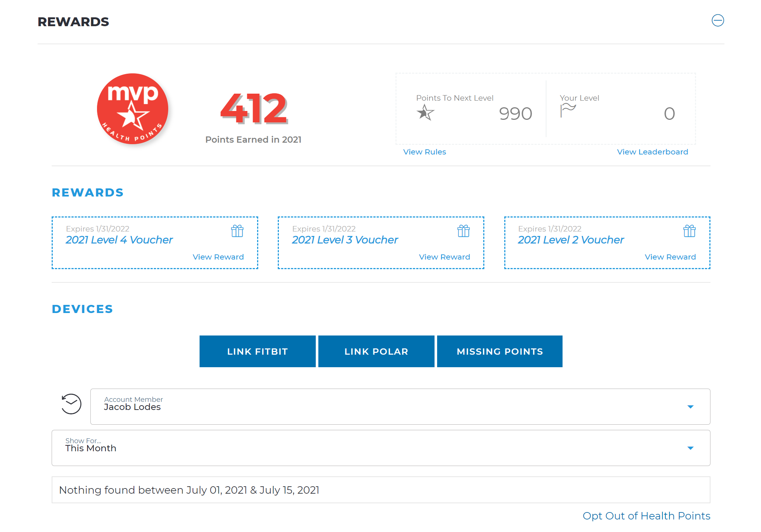Click Opt Out of Health Points link

646,516
